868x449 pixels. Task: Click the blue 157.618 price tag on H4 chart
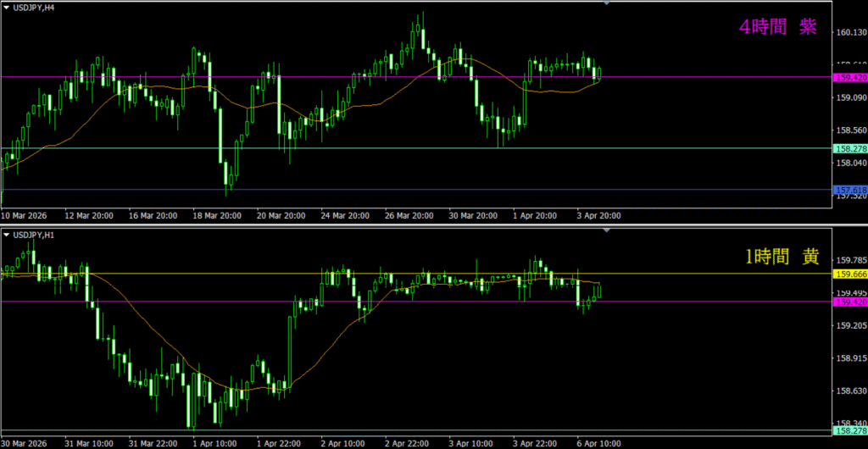(x=849, y=189)
